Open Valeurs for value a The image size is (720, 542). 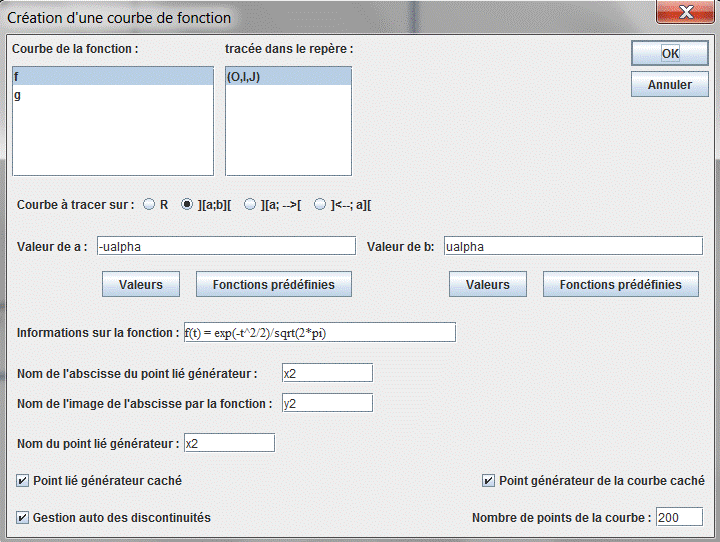click(141, 284)
